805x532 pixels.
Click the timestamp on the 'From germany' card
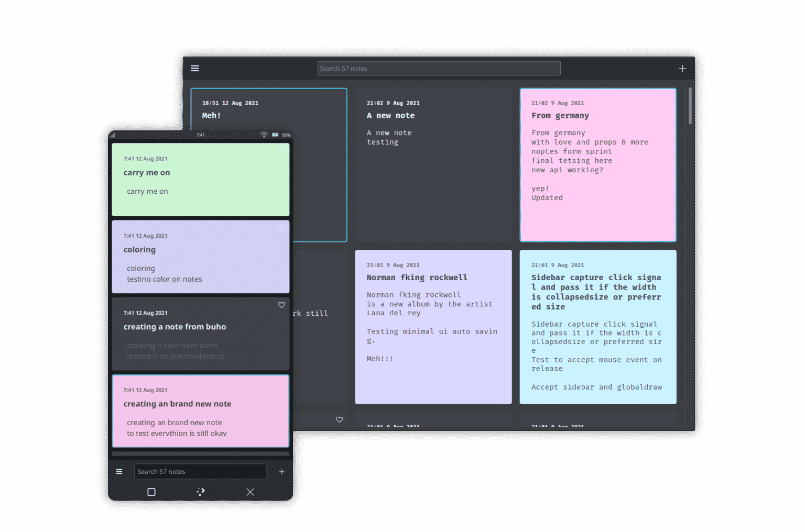pos(558,103)
